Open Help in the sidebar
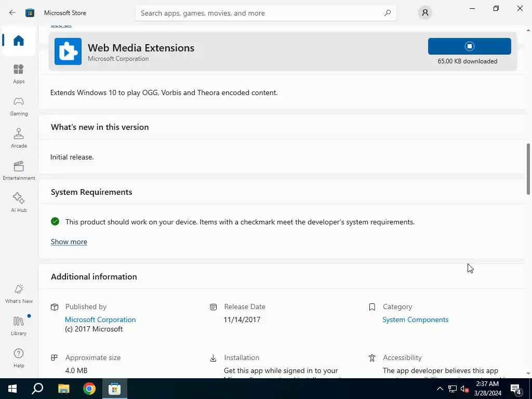The width and height of the screenshot is (532, 399). click(x=19, y=358)
